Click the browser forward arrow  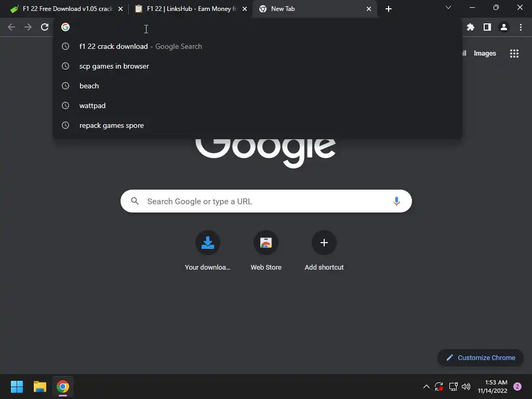click(x=28, y=27)
